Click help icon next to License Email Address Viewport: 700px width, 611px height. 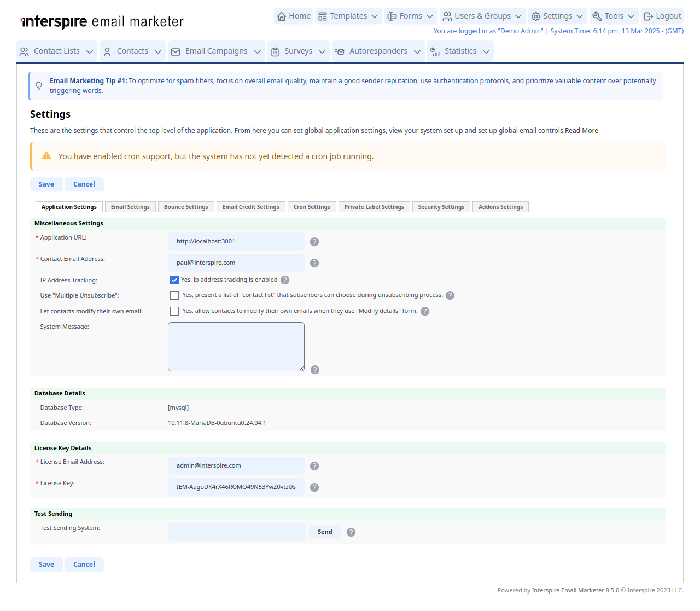(x=314, y=466)
